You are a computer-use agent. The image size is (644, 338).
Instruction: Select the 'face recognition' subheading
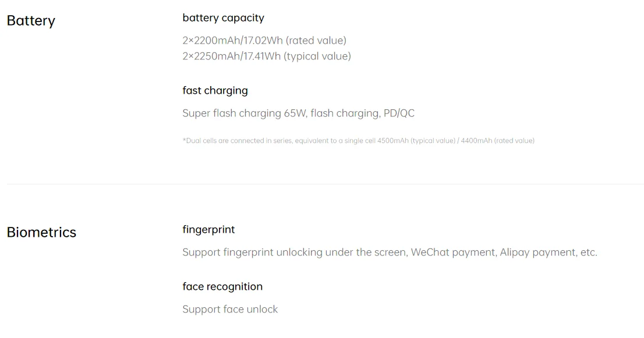(x=222, y=287)
